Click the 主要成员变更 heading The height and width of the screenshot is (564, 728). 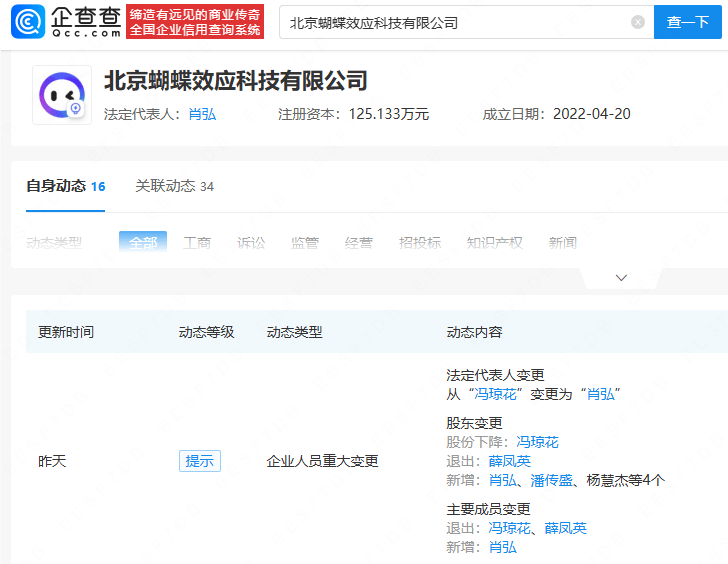point(488,509)
